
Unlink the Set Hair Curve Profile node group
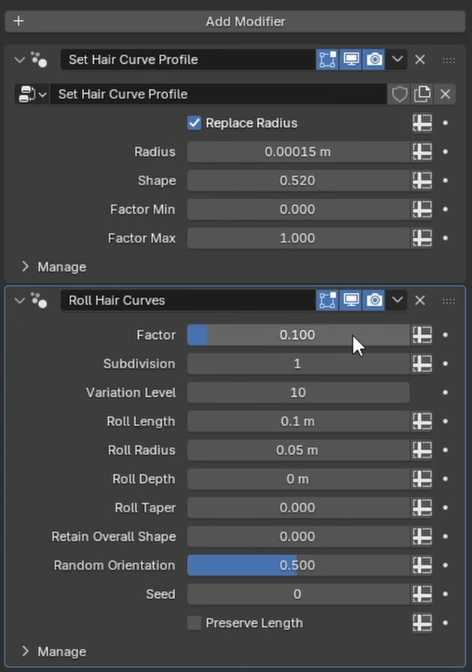pos(445,94)
